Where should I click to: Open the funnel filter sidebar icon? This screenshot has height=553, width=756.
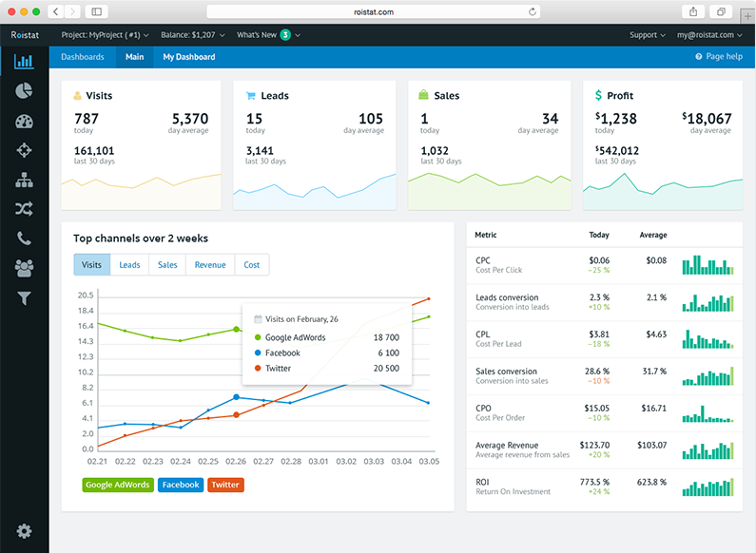(24, 298)
